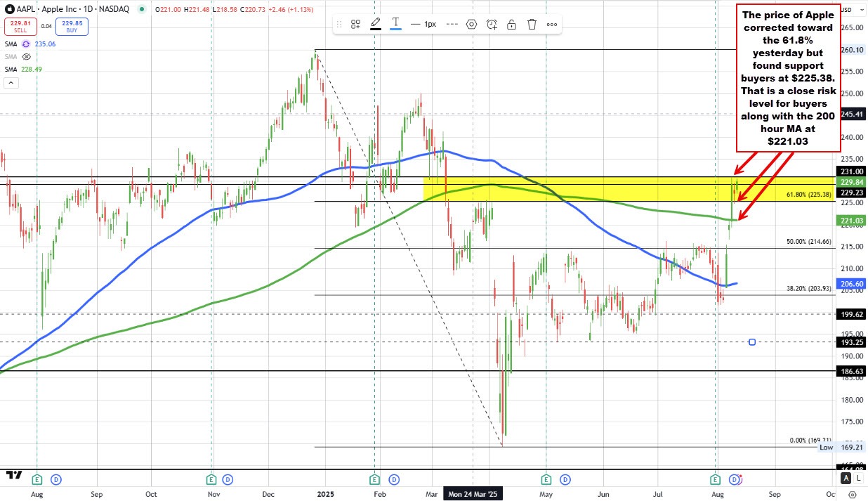Collapse the indicator legend with the chevron
Screen dimensions: 868x501
pyautogui.click(x=11, y=82)
